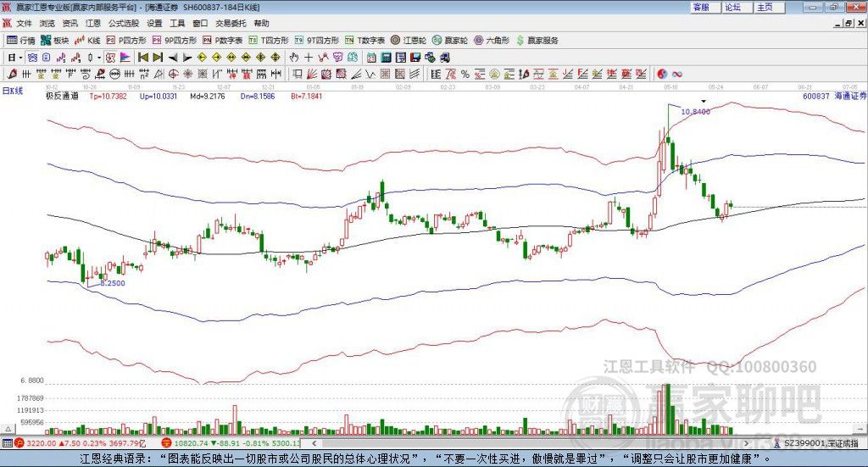Toggle the 9P四方形 view button
This screenshot has width=868, height=467.
(x=175, y=41)
